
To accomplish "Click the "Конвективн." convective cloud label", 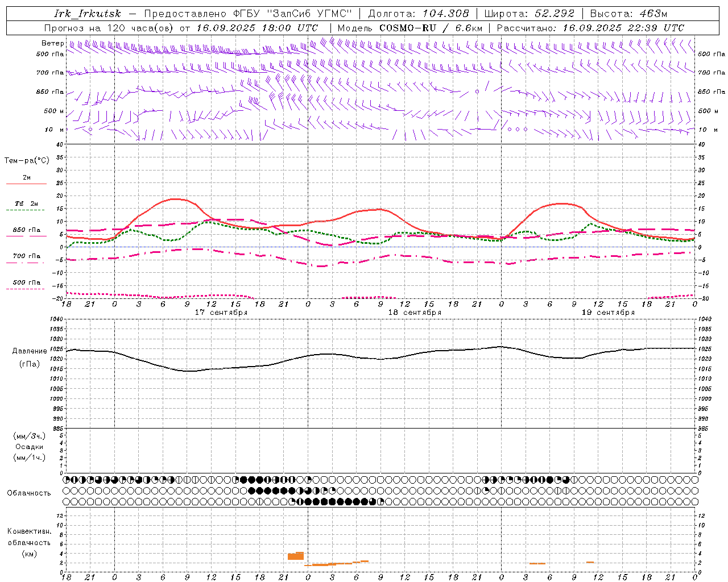I will 29,531.
